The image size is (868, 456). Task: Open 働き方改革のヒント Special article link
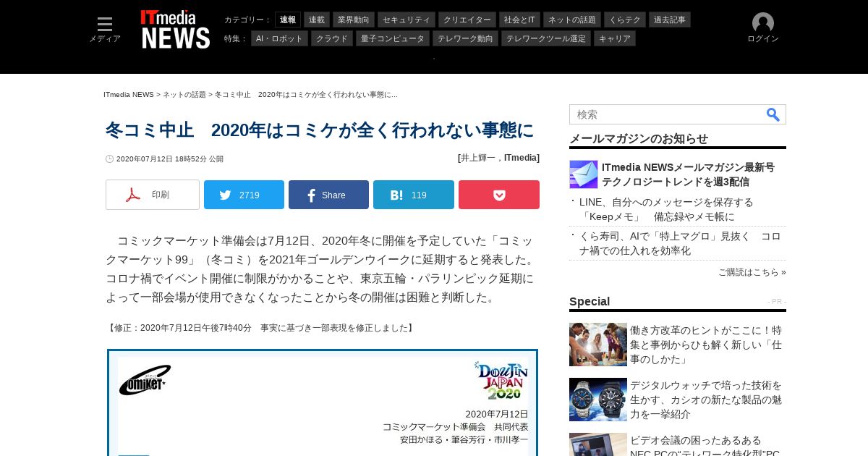706,345
